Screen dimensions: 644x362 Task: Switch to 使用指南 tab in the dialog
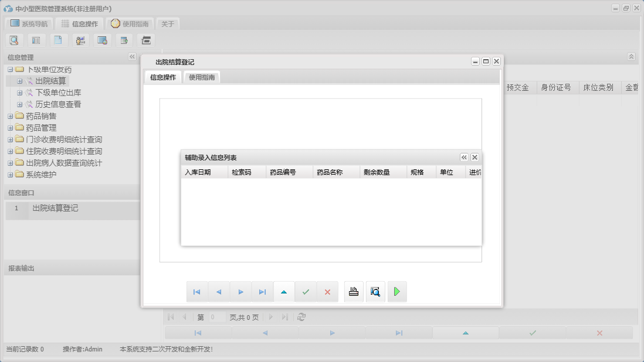202,77
